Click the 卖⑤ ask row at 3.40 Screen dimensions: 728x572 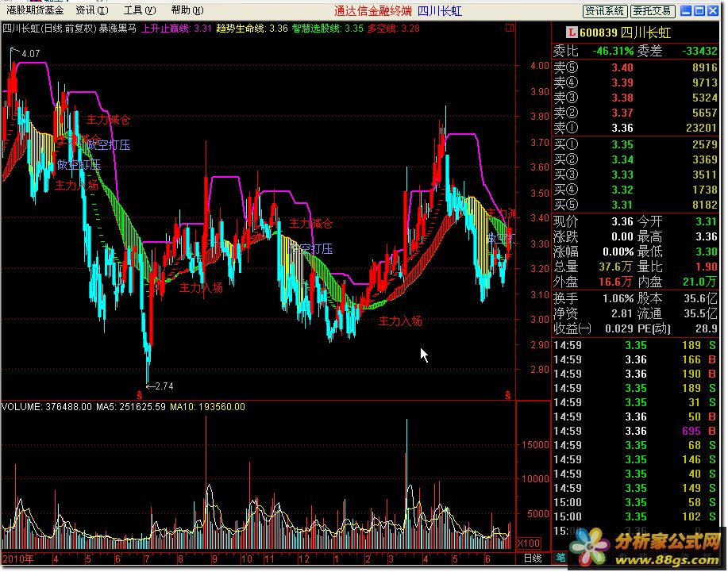coord(635,67)
